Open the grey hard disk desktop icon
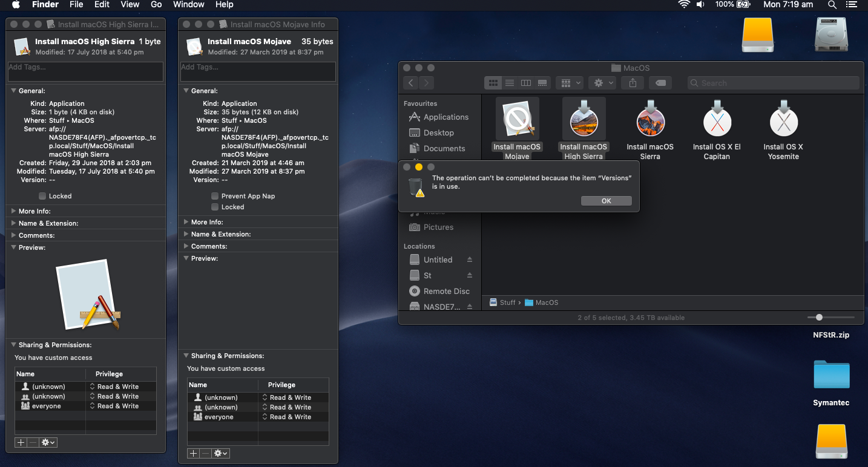Image resolution: width=868 pixels, height=467 pixels. 831,34
